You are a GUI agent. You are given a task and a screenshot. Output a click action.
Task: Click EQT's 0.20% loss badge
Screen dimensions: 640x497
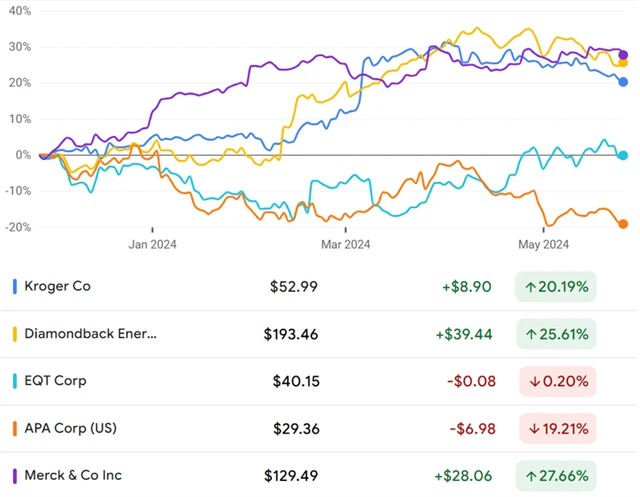(557, 381)
